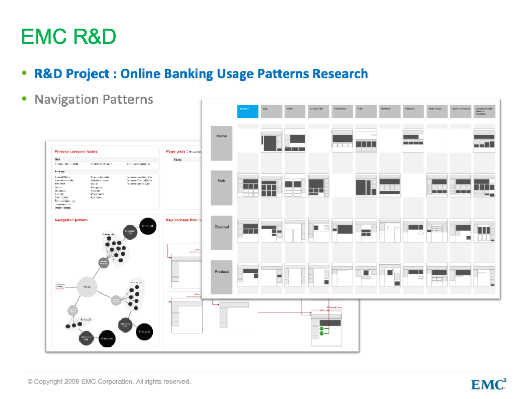Open the Wells Fargo Hub page wireframe
532x399 pixels.
pyautogui.click(x=437, y=185)
